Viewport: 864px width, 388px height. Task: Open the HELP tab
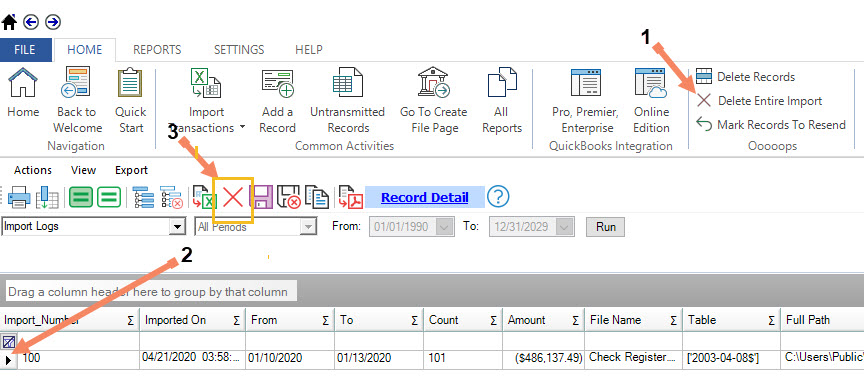309,50
